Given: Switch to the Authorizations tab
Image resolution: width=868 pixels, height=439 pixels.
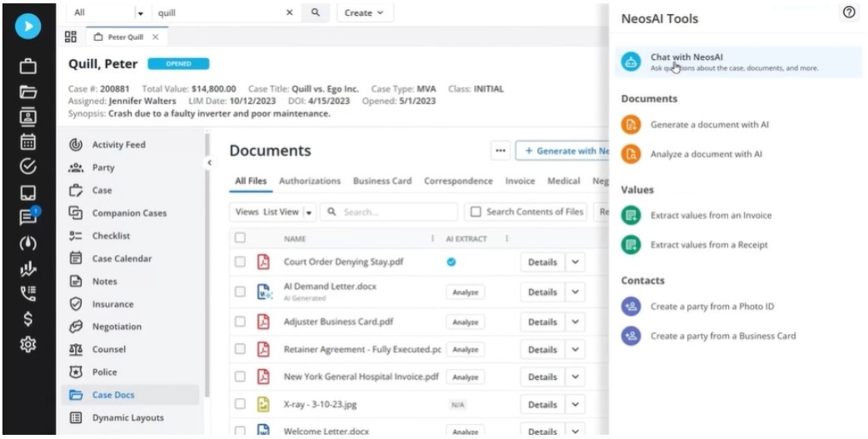Looking at the screenshot, I should click(x=309, y=181).
